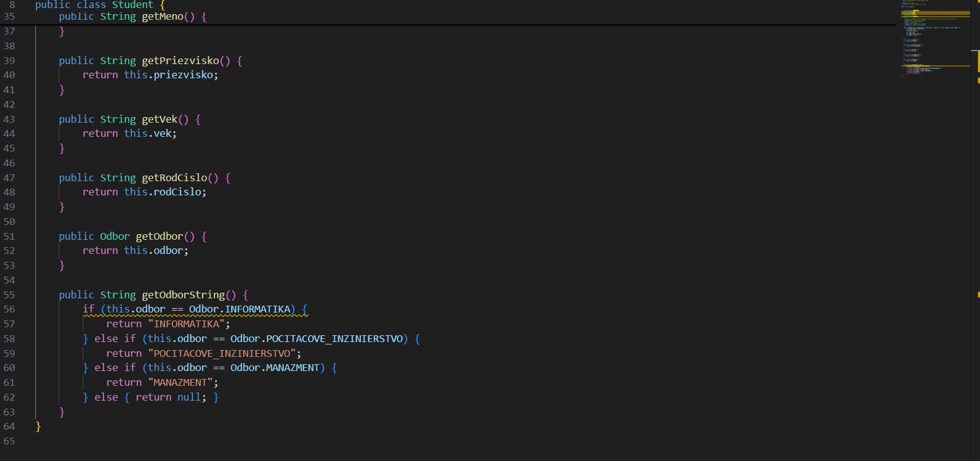Click the getRodCislo method name
This screenshot has width=980, height=461.
174,177
